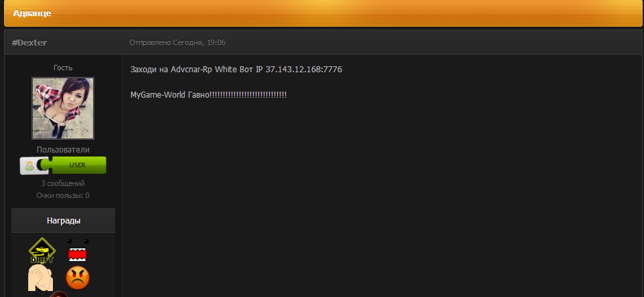Click the facepalm award icon
Screen dimensions: 644x297
tap(40, 278)
